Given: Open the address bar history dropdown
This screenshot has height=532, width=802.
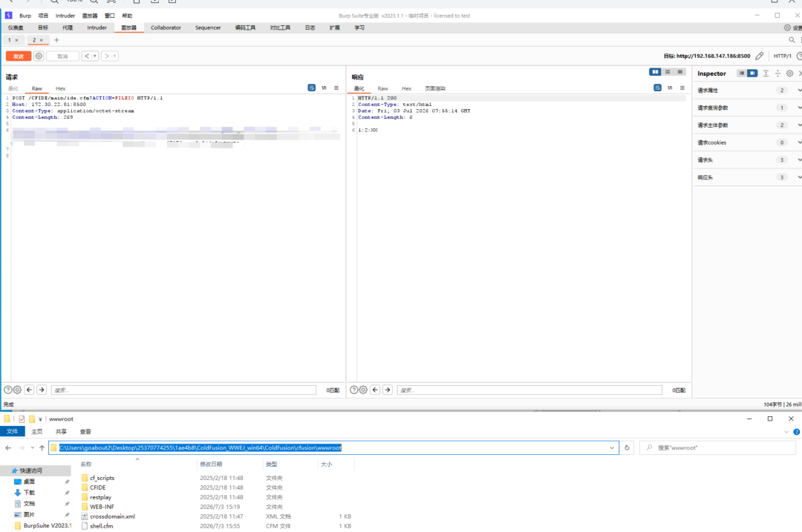Looking at the screenshot, I should tap(612, 447).
